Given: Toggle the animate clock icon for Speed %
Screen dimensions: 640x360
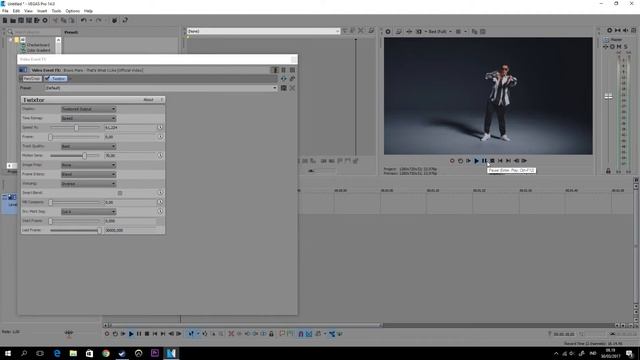Looking at the screenshot, I should (160, 127).
